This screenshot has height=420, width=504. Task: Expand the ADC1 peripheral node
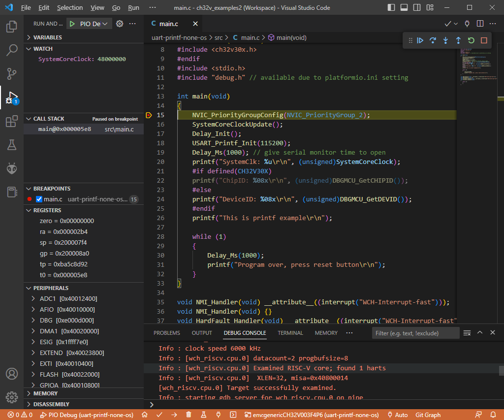pyautogui.click(x=34, y=299)
